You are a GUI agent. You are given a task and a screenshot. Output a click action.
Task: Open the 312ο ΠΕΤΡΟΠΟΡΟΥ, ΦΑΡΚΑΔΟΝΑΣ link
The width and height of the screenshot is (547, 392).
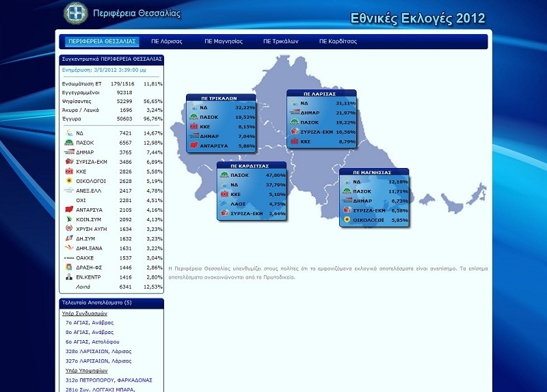(109, 380)
